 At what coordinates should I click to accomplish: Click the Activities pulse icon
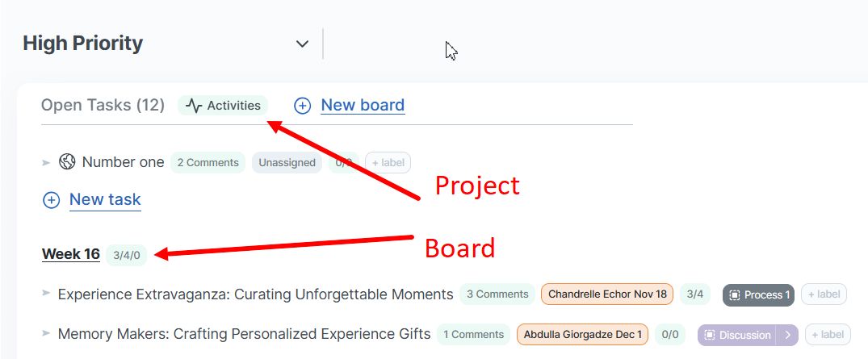[194, 106]
